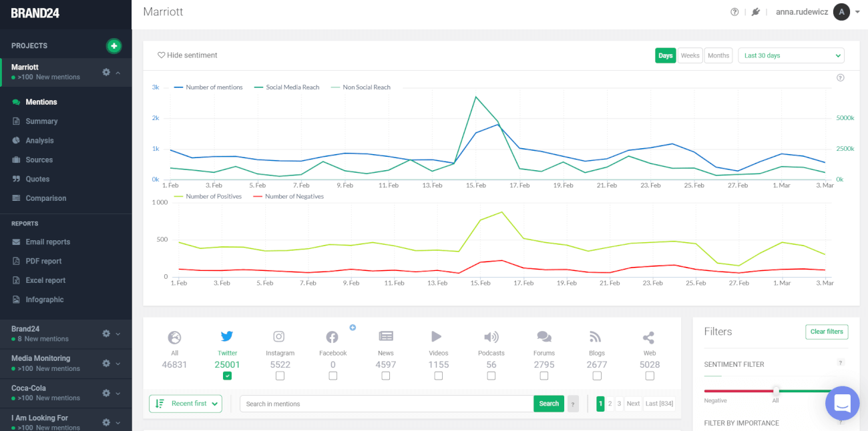Click the Twitter bird source icon
Screen dimensions: 868x431
227,337
